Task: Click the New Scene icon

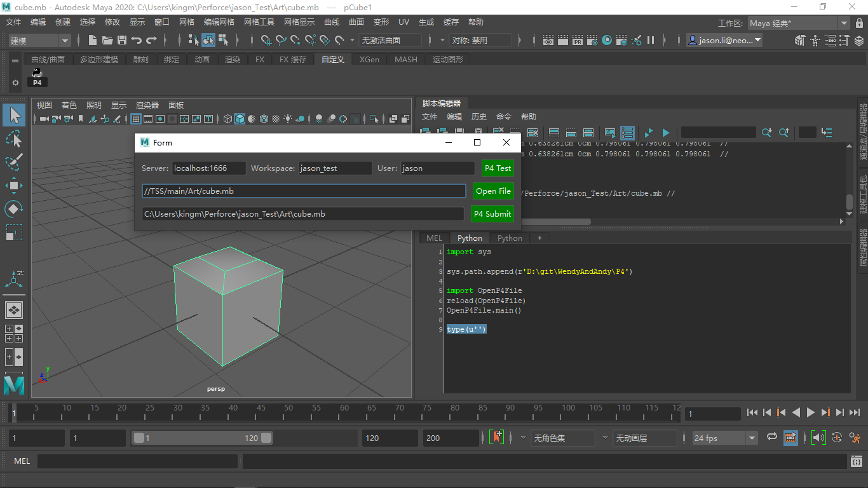Action: (93, 40)
